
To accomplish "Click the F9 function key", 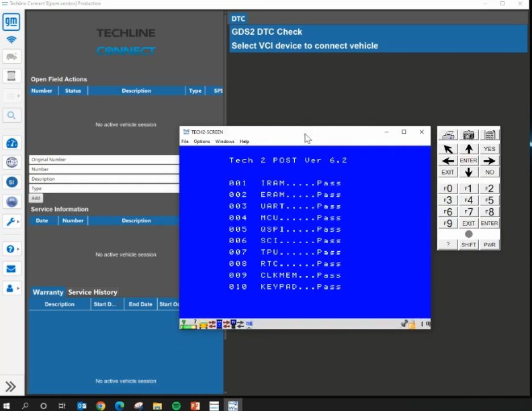I will click(448, 224).
